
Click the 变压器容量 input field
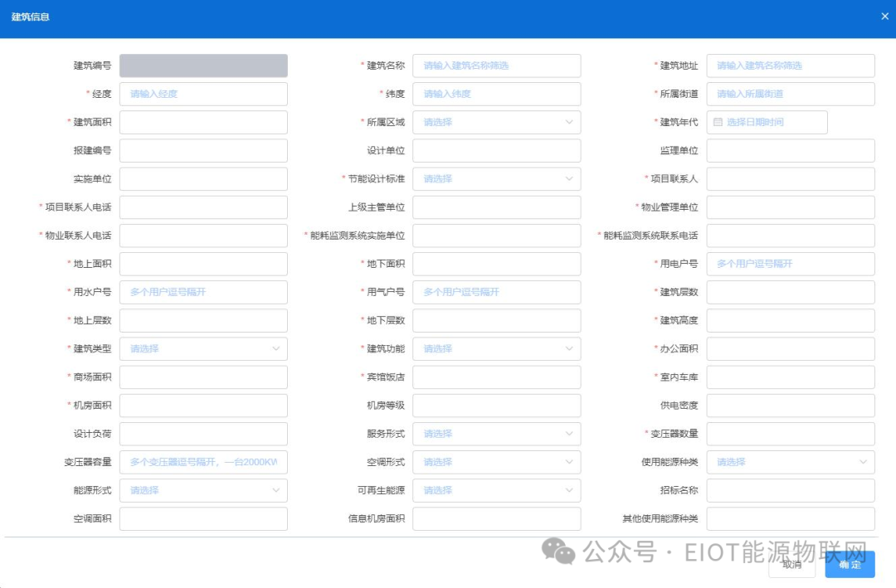(x=203, y=462)
